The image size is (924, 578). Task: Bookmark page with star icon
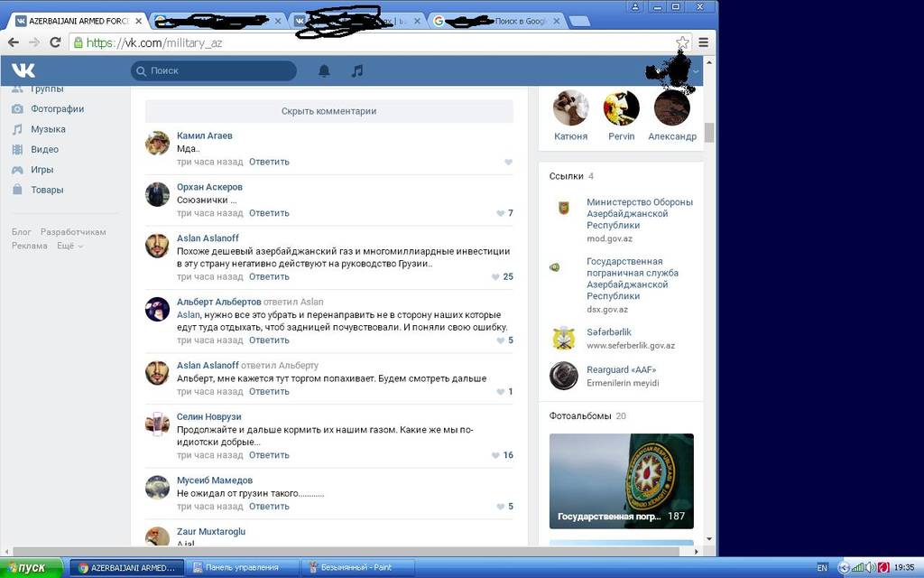[x=682, y=42]
